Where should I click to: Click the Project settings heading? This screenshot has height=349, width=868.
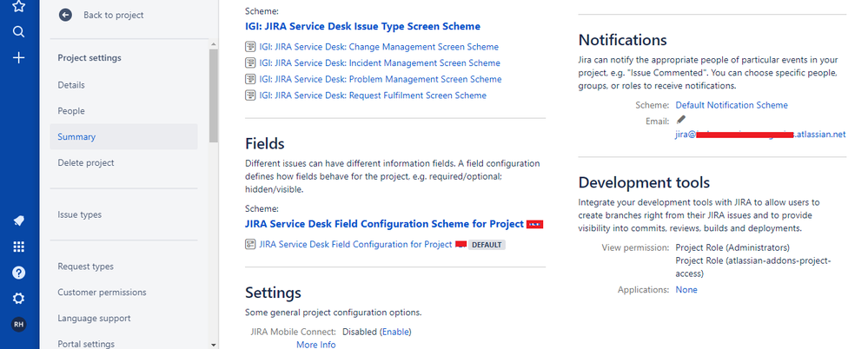point(89,58)
